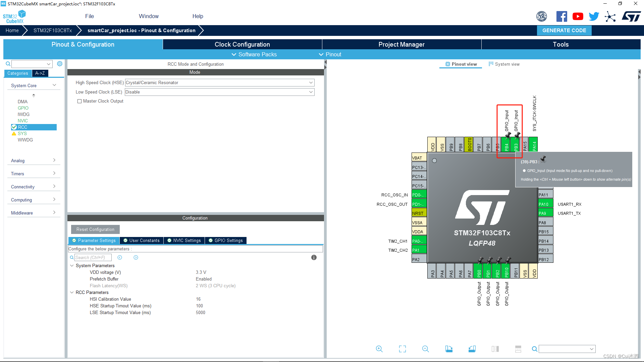Image resolution: width=644 pixels, height=362 pixels.
Task: Click the parameter search field
Action: [93, 257]
